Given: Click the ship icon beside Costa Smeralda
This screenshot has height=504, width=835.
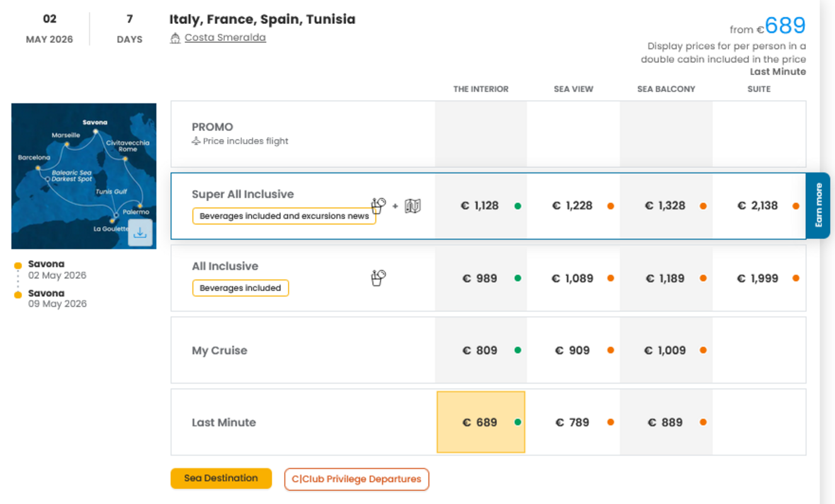Looking at the screenshot, I should 175,38.
